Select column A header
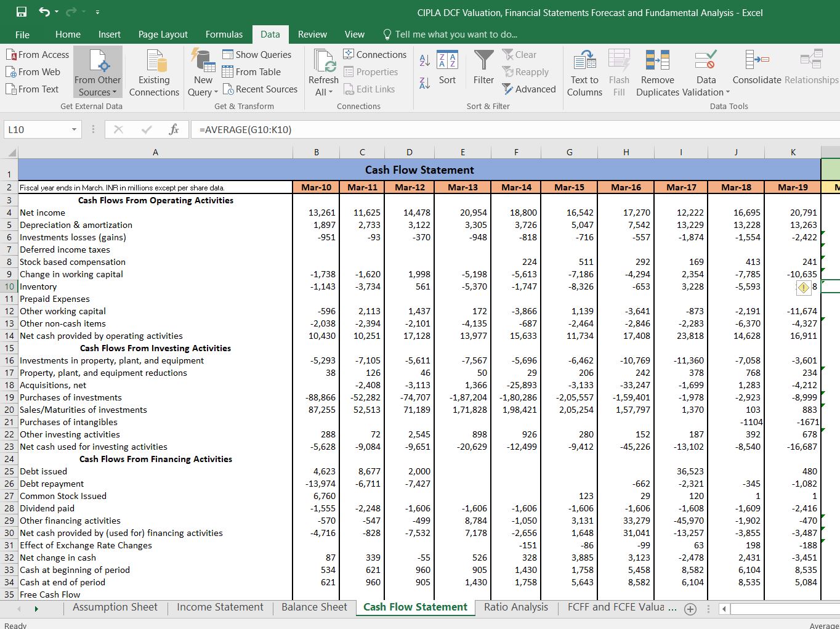 point(155,152)
